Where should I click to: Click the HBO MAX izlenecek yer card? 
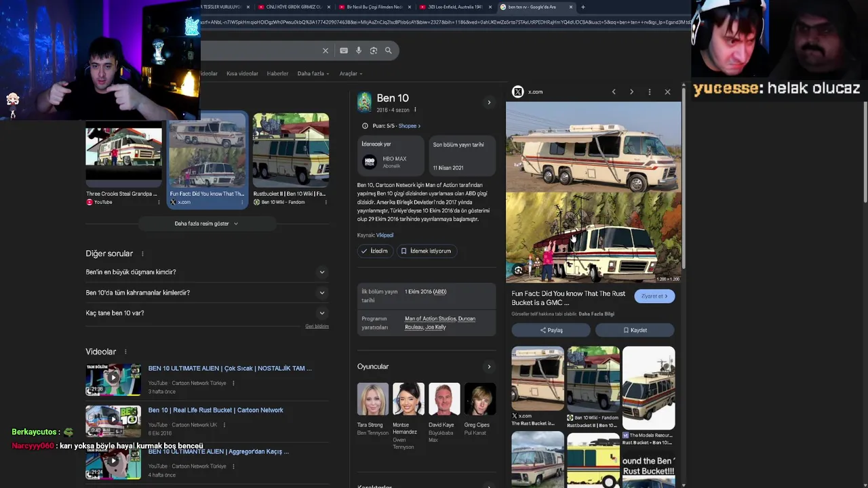[x=391, y=157]
